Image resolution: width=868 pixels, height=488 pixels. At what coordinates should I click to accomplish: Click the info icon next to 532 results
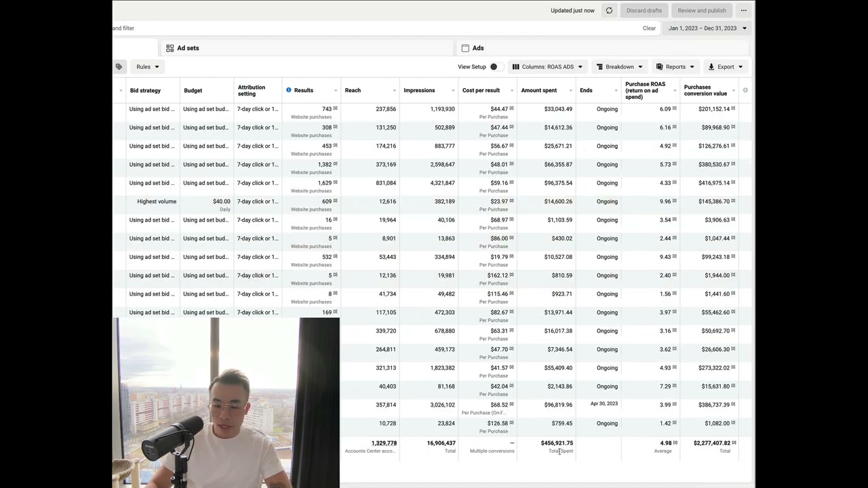click(x=335, y=257)
